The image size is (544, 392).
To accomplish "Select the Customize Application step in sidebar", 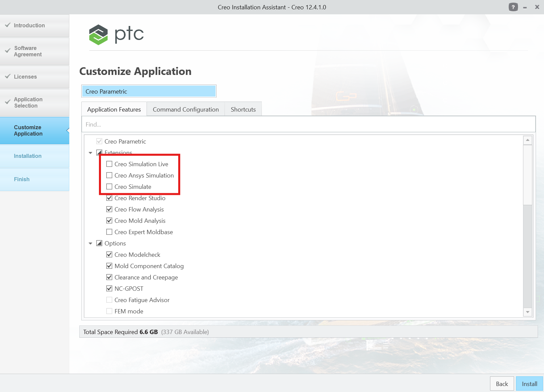I will pyautogui.click(x=35, y=131).
